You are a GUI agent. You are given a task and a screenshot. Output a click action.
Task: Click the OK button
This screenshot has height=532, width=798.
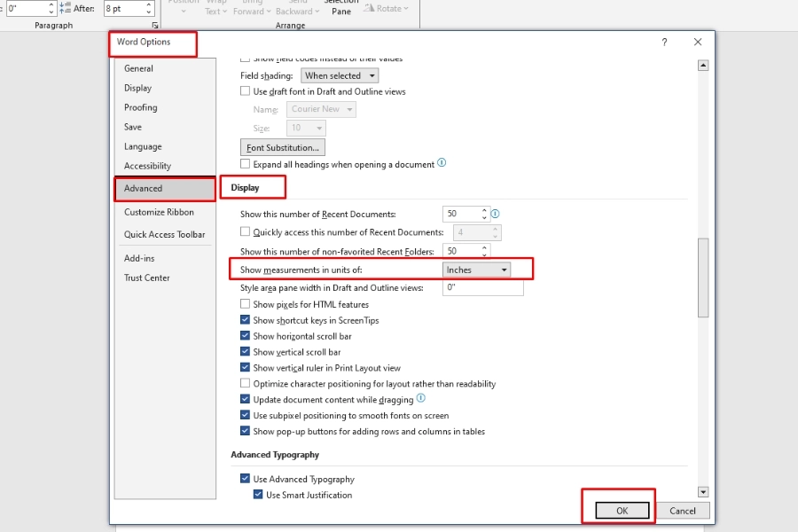[x=622, y=511]
